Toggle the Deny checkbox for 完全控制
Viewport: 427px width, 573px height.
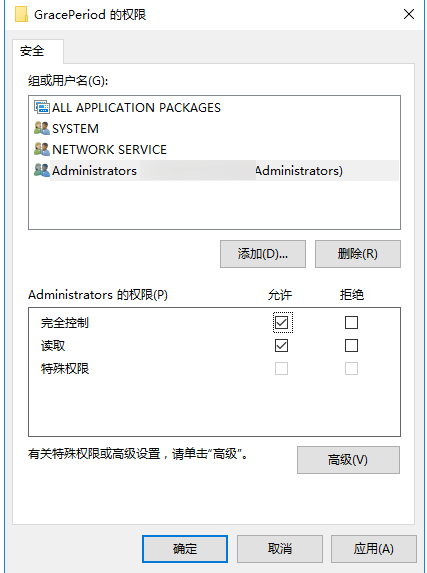coord(351,322)
